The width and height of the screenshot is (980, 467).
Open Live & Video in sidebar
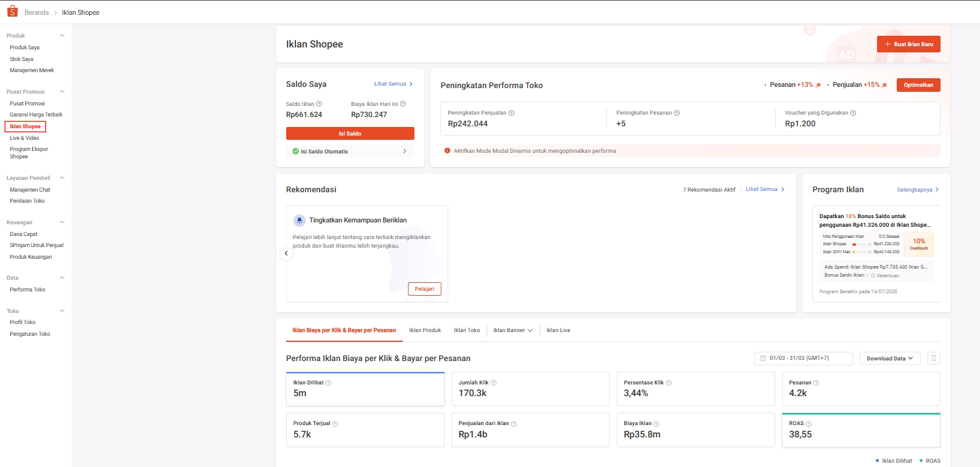coord(25,138)
